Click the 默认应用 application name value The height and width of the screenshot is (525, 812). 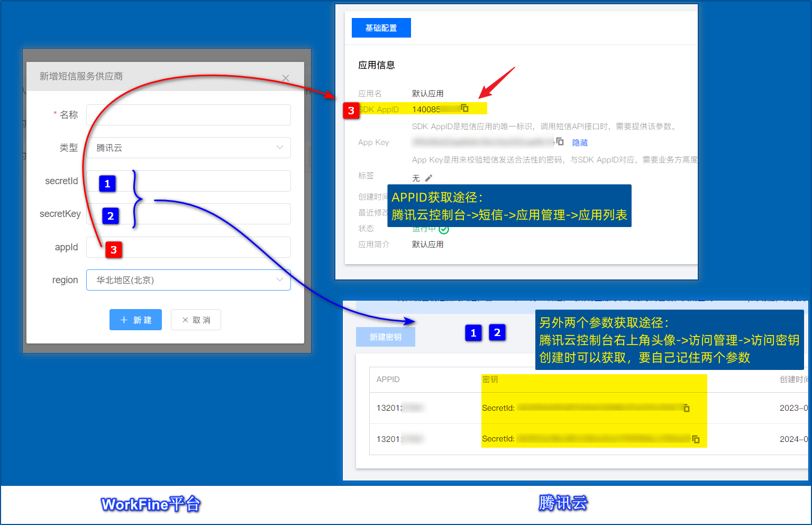click(428, 94)
